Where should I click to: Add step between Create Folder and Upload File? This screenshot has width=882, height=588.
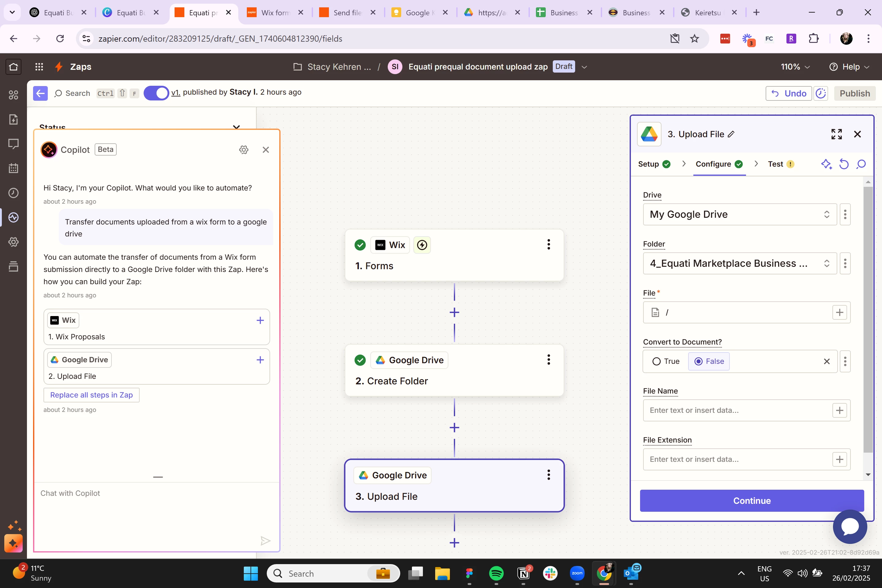pos(454,428)
